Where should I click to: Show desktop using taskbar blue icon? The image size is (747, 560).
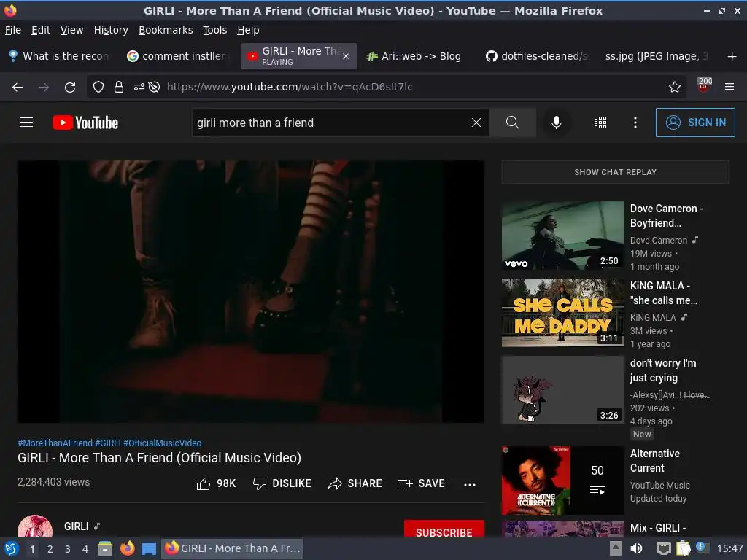click(x=149, y=549)
